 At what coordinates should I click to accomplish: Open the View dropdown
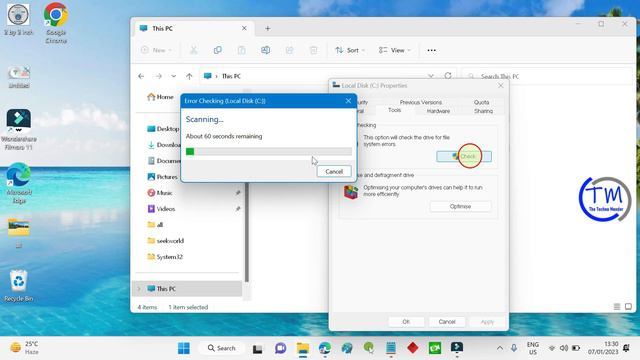coord(394,50)
